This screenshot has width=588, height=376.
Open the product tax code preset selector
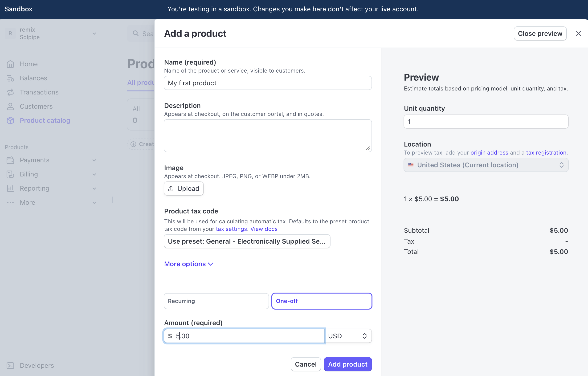247,241
